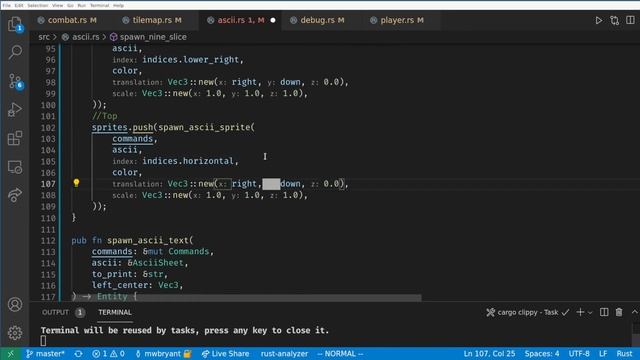Image resolution: width=640 pixels, height=360 pixels.
Task: Split the terminal panel
Action: [604, 312]
